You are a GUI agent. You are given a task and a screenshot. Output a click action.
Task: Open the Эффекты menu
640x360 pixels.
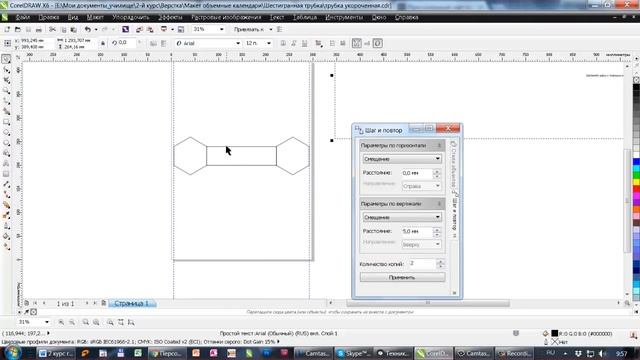pyautogui.click(x=170, y=17)
